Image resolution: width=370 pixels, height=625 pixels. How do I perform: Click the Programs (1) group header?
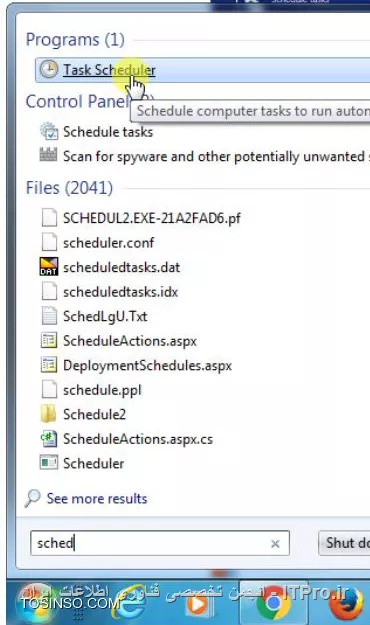pos(75,40)
